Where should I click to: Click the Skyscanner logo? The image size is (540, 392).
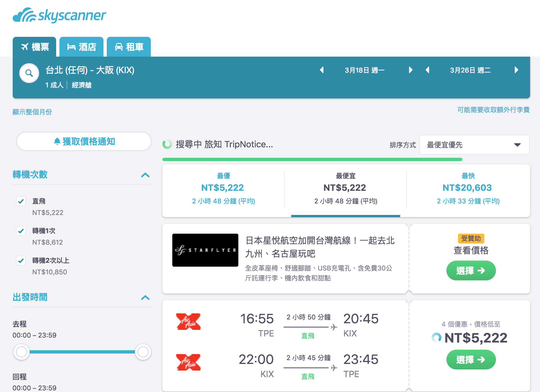59,15
